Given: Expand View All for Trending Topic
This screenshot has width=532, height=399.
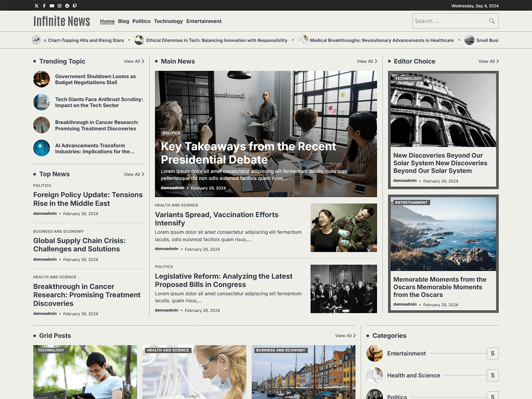Looking at the screenshot, I should [133, 61].
